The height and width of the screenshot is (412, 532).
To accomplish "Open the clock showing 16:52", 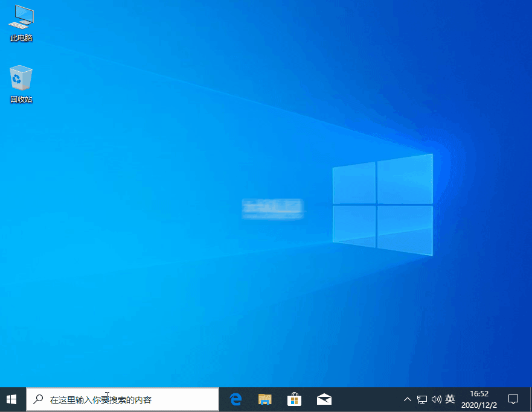I will coord(479,399).
